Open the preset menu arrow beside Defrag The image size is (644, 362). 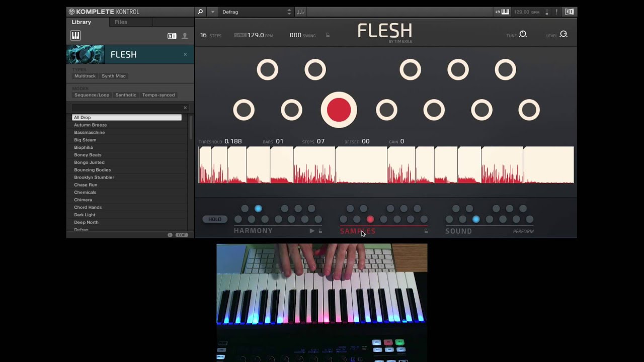213,12
